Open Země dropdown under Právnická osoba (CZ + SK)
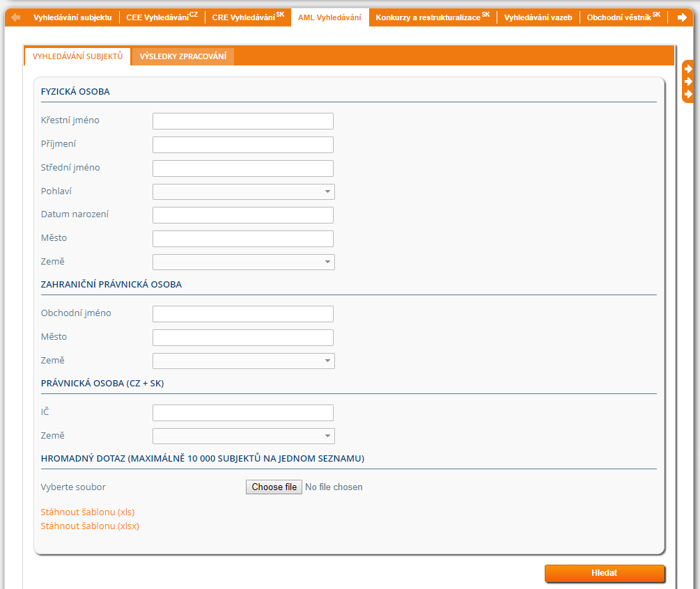This screenshot has height=589, width=700. 243,436
